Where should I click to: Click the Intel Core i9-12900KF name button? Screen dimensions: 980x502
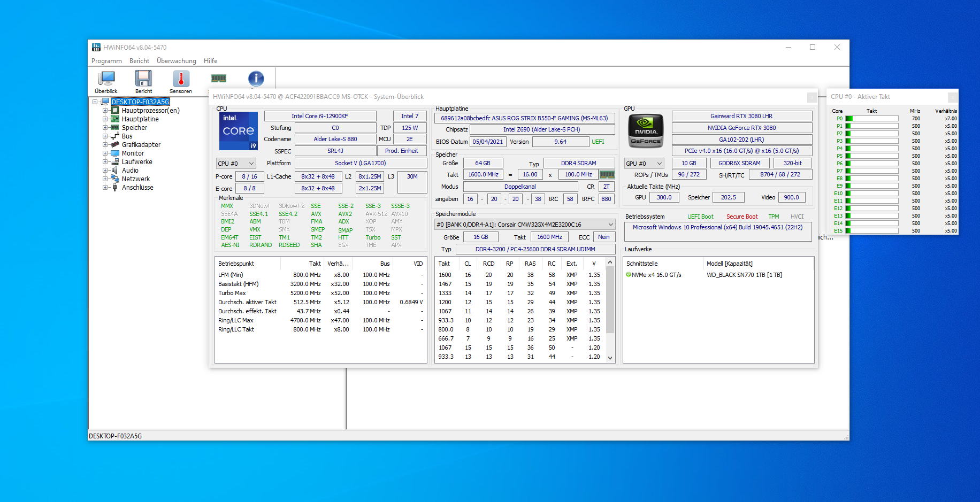coord(320,116)
